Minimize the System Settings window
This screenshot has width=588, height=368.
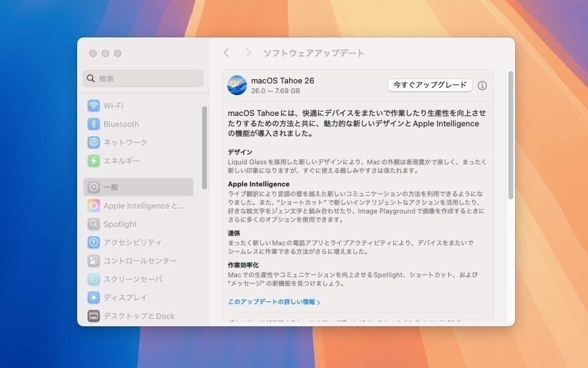point(105,53)
